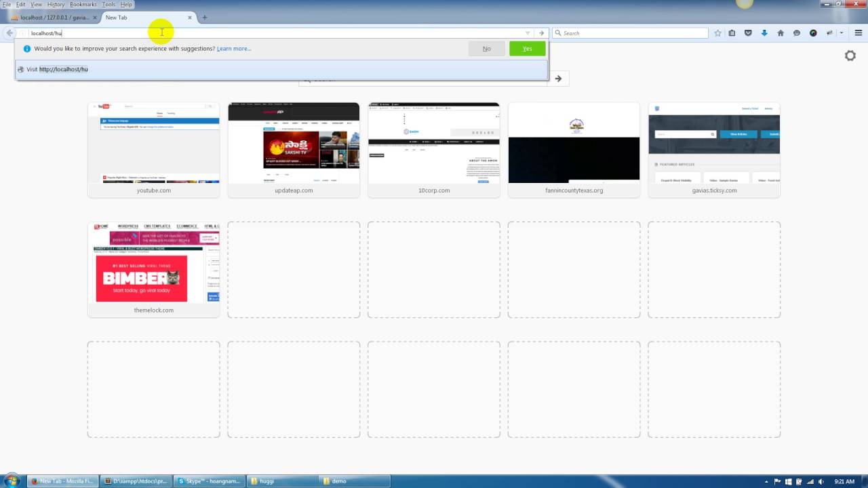Open Windows Start orb
This screenshot has height=488, width=868.
pos(12,481)
